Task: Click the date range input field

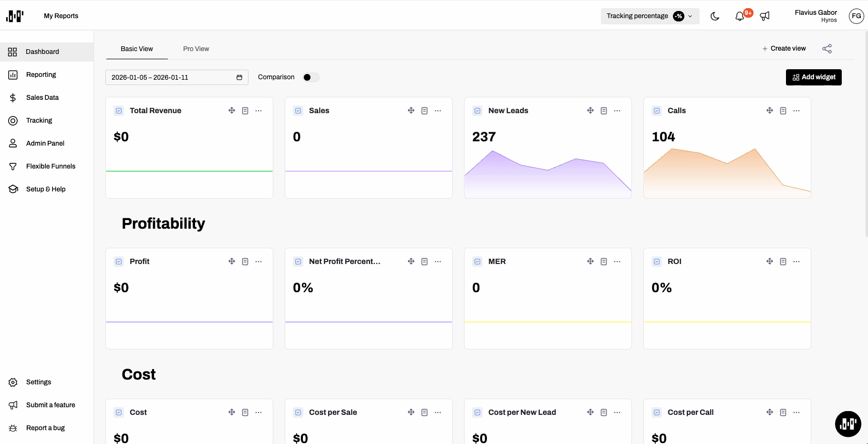Action: click(172, 77)
